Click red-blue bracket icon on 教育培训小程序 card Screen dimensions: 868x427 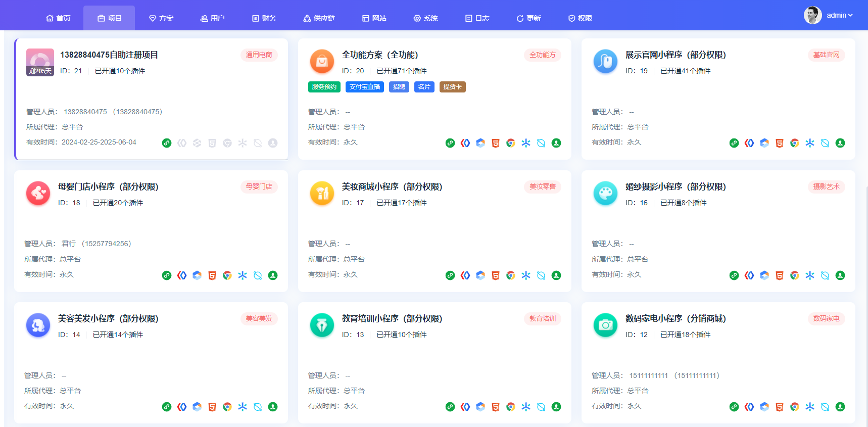point(465,407)
